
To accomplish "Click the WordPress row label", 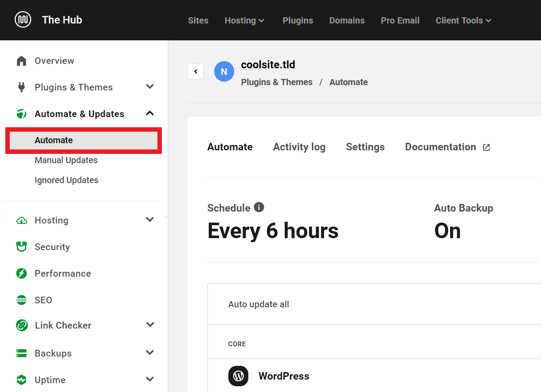I will point(284,376).
